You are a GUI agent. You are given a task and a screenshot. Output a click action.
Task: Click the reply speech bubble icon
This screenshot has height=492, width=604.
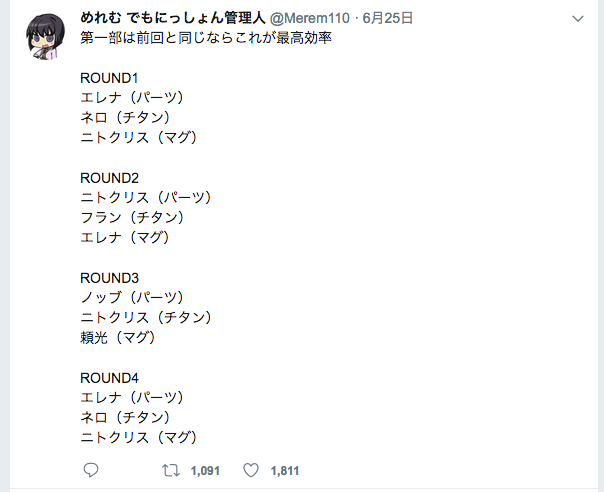(x=90, y=470)
